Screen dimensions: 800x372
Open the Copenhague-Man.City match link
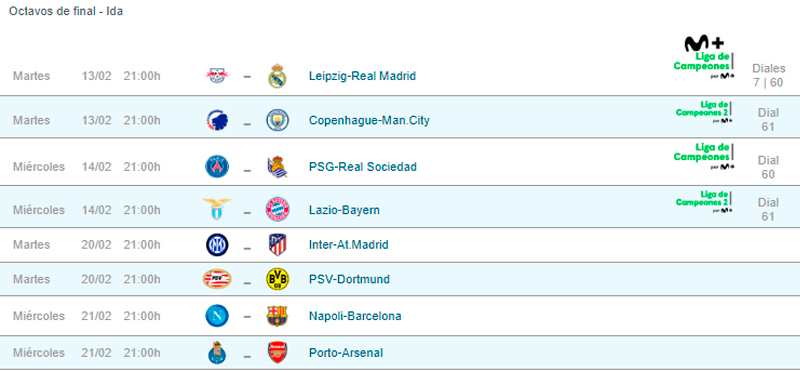(369, 120)
